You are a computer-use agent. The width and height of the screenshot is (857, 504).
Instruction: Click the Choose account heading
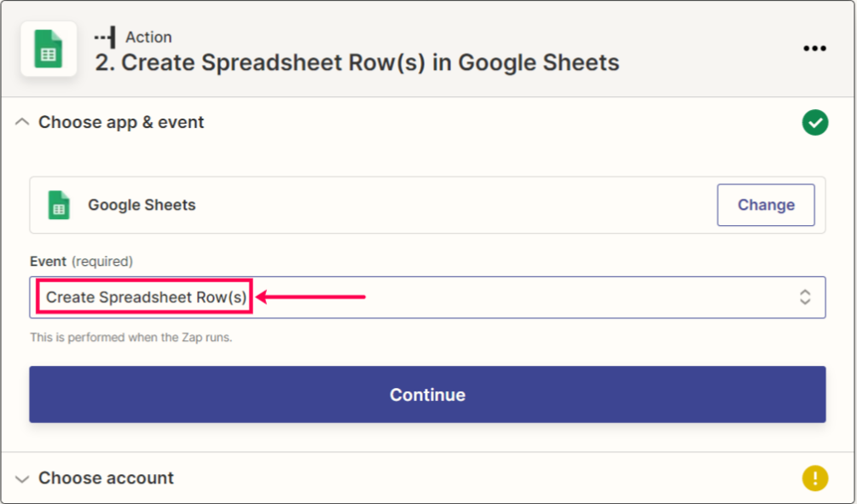[x=106, y=478]
